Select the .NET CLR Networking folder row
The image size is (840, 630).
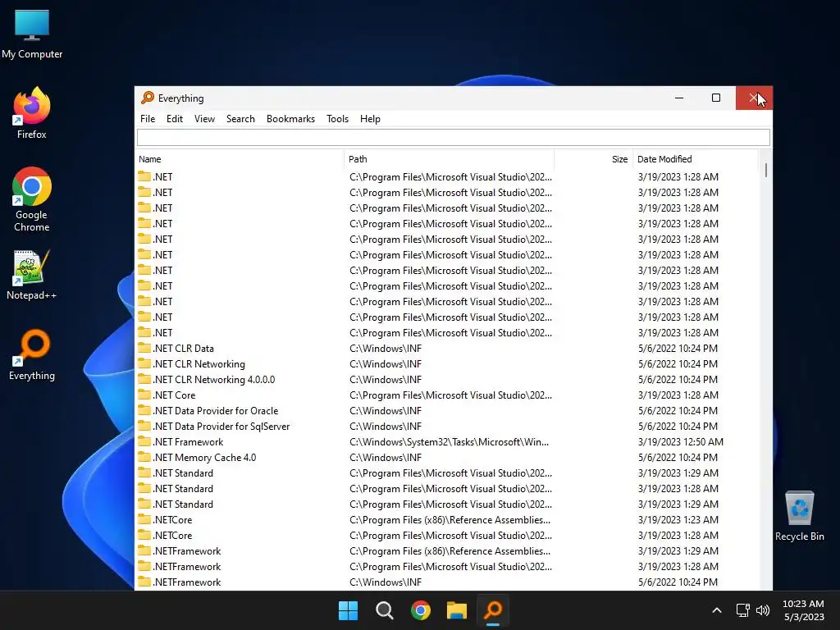(447, 363)
